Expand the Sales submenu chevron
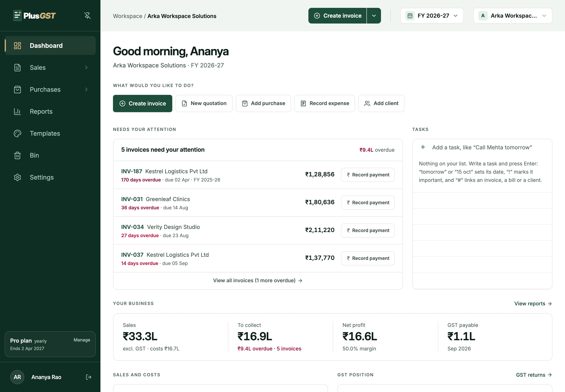Image resolution: width=565 pixels, height=392 pixels. point(86,68)
